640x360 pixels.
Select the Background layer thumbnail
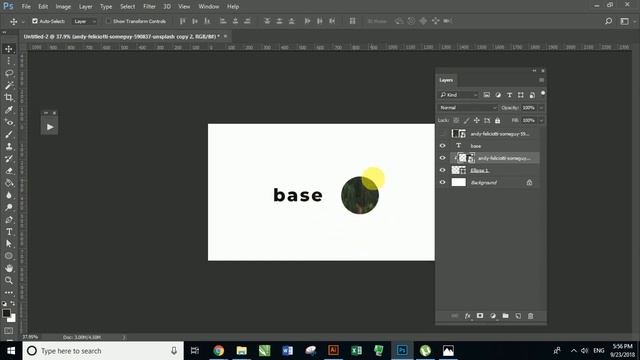[x=458, y=182]
